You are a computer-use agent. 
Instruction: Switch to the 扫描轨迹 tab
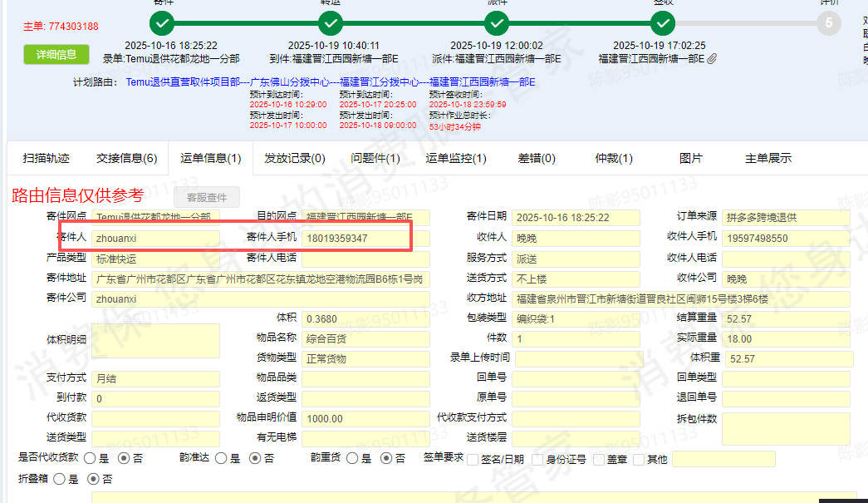[x=46, y=158]
